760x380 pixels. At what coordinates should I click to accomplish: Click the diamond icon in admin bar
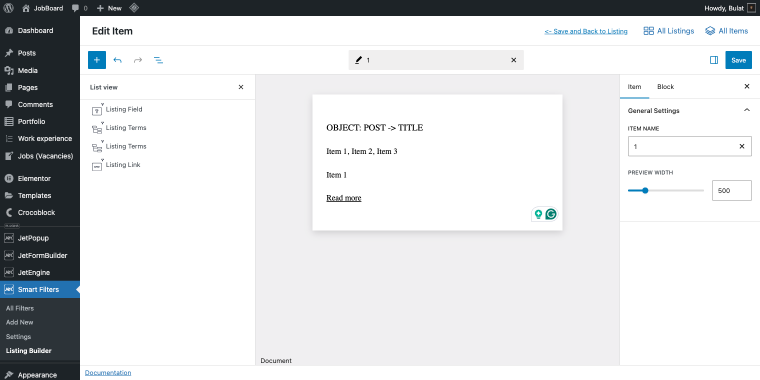pos(134,8)
